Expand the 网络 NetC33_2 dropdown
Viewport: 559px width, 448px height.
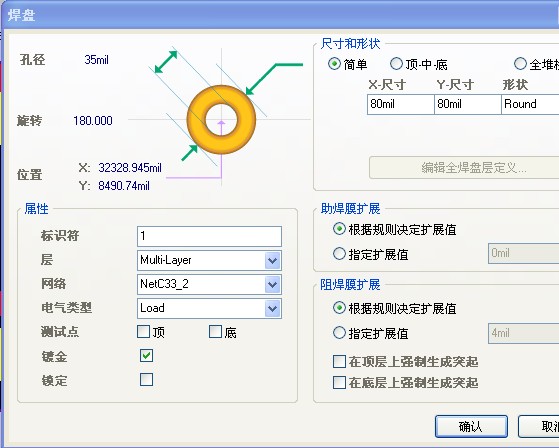point(273,284)
